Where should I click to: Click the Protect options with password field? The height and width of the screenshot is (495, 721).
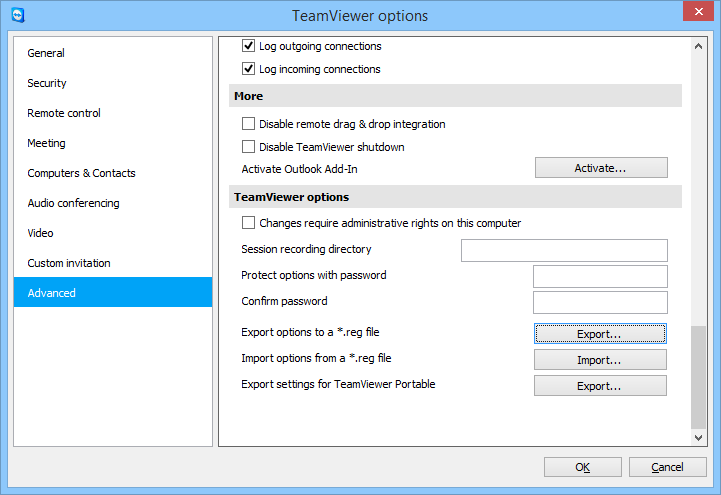pos(600,276)
